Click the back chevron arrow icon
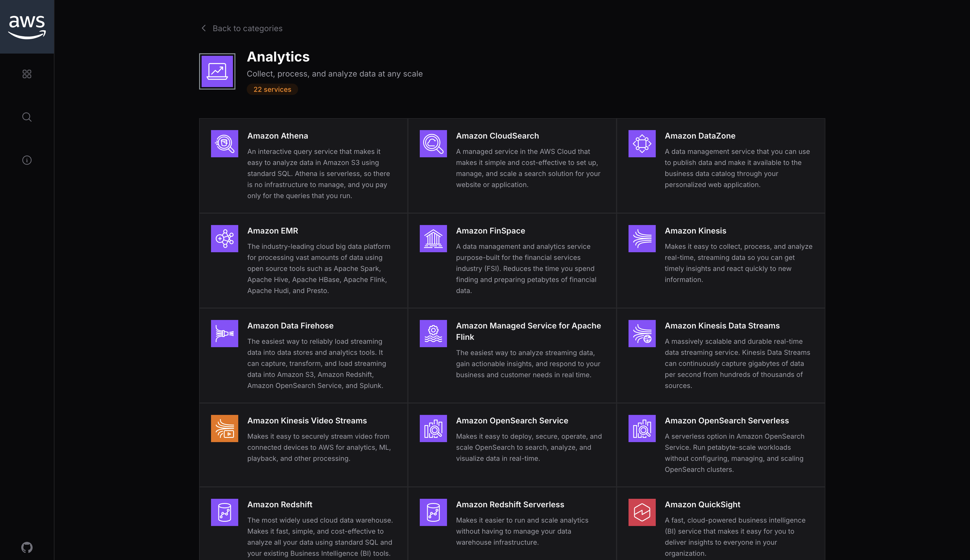This screenshot has width=970, height=560. pyautogui.click(x=204, y=28)
